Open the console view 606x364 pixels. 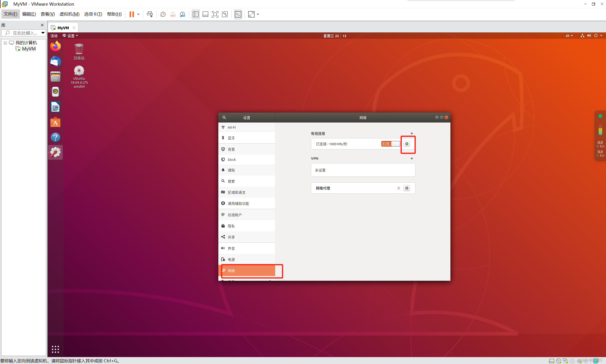pyautogui.click(x=238, y=14)
